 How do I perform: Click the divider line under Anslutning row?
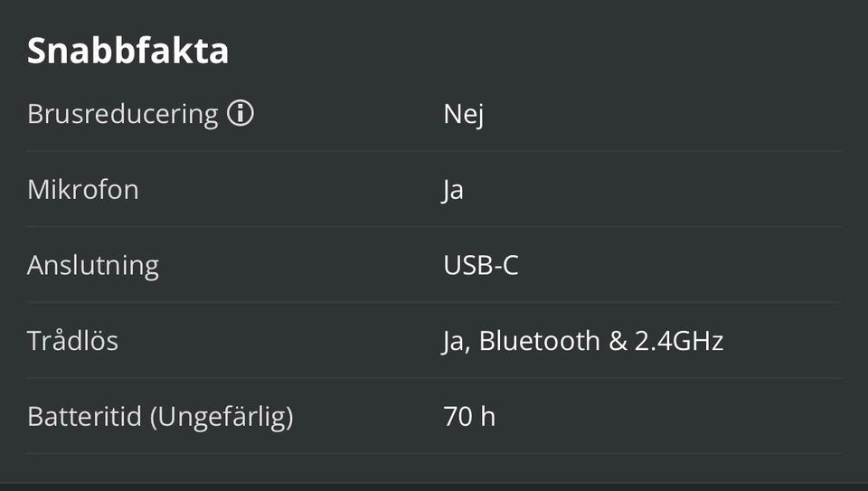(434, 302)
